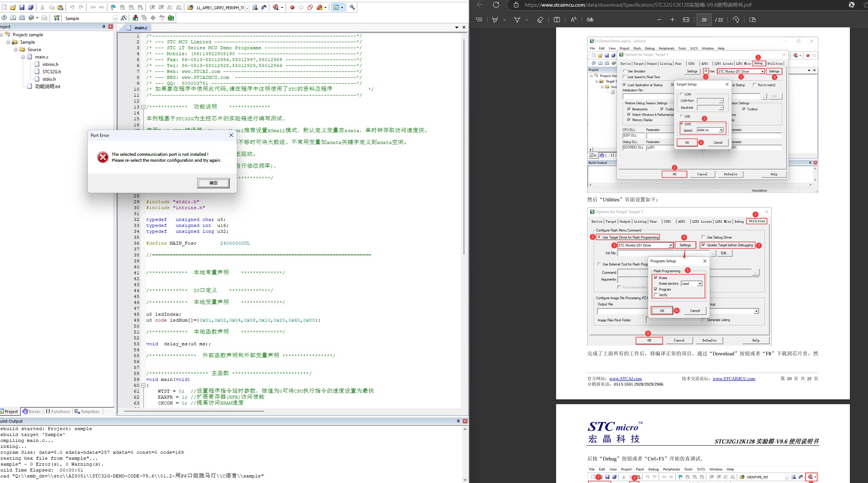
Task: Open the PDF table of contents icon
Action: click(479, 20)
